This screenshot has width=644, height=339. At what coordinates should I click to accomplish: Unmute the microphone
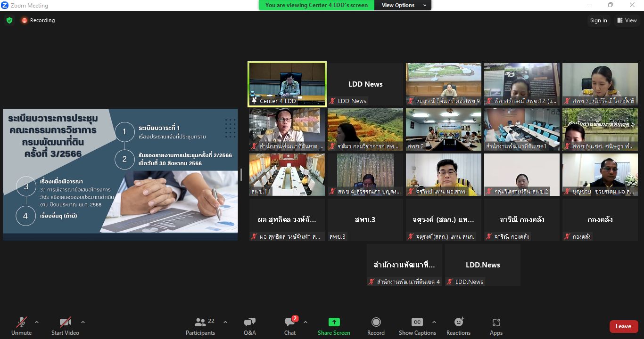coord(22,326)
